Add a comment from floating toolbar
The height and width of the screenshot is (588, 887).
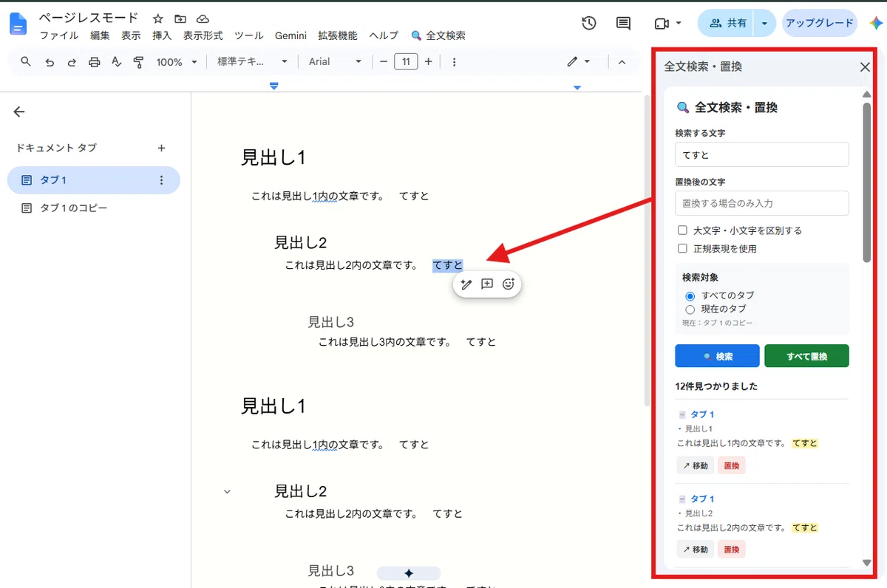pos(487,284)
